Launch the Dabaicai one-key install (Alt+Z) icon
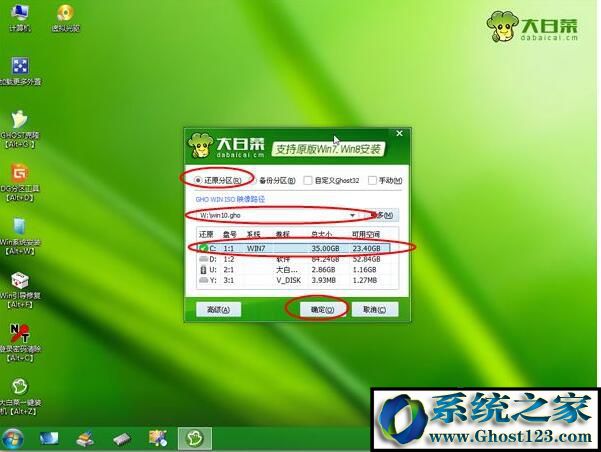Image resolution: width=601 pixels, height=452 pixels. (20, 397)
